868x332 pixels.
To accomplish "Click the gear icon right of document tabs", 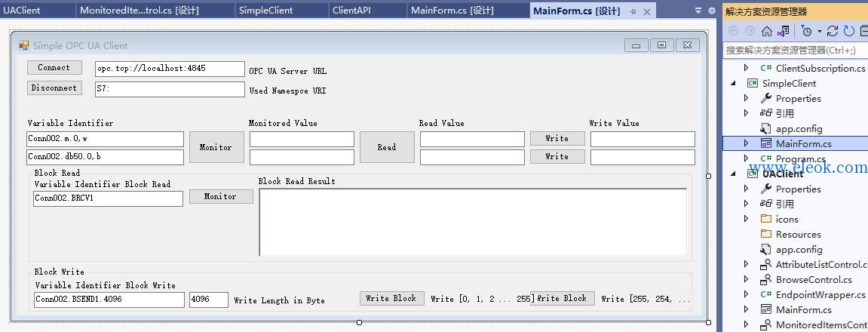I will (x=711, y=11).
